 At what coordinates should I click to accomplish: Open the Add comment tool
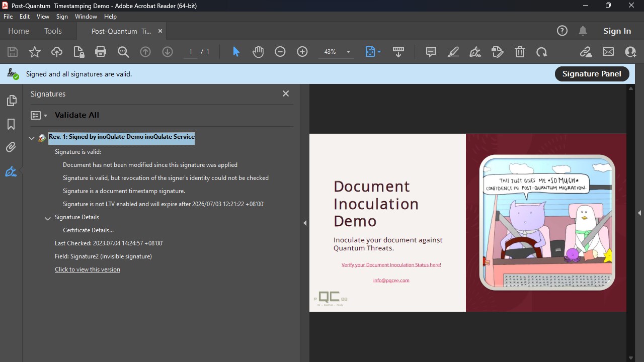pyautogui.click(x=431, y=52)
